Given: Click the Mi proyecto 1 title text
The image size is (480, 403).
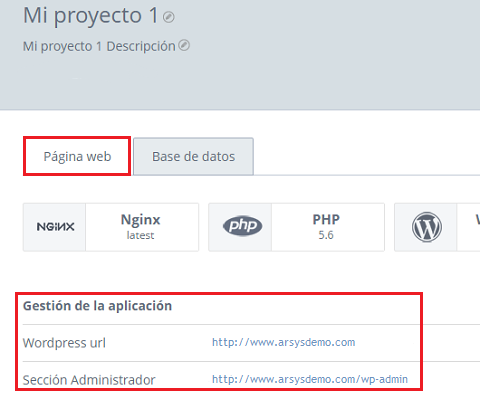Looking at the screenshot, I should point(90,15).
